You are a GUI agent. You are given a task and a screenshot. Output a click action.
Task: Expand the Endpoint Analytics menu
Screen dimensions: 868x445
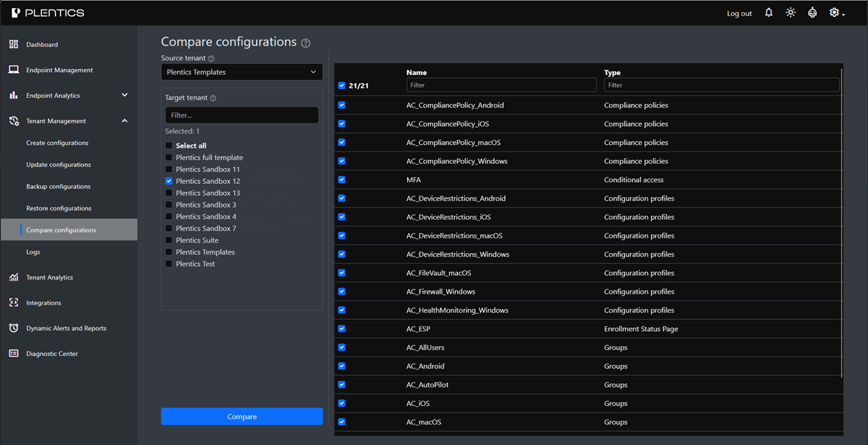[x=124, y=95]
